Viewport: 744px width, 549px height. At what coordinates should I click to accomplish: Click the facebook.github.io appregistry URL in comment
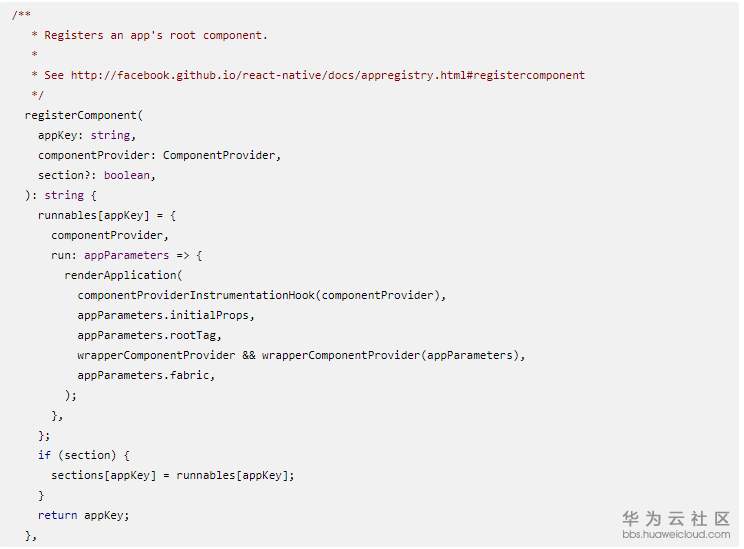(328, 75)
